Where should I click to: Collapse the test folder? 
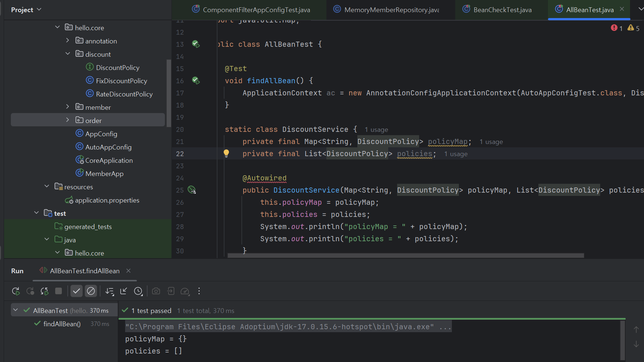coord(36,212)
